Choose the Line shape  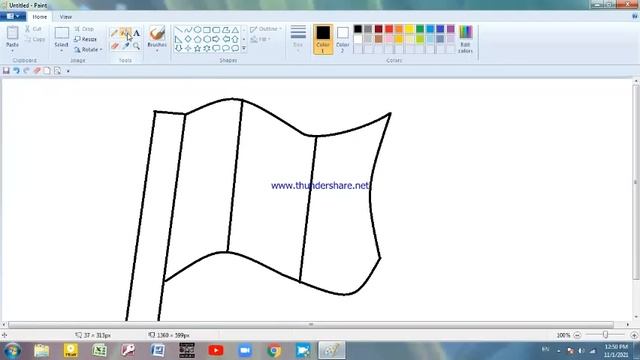pos(178,30)
